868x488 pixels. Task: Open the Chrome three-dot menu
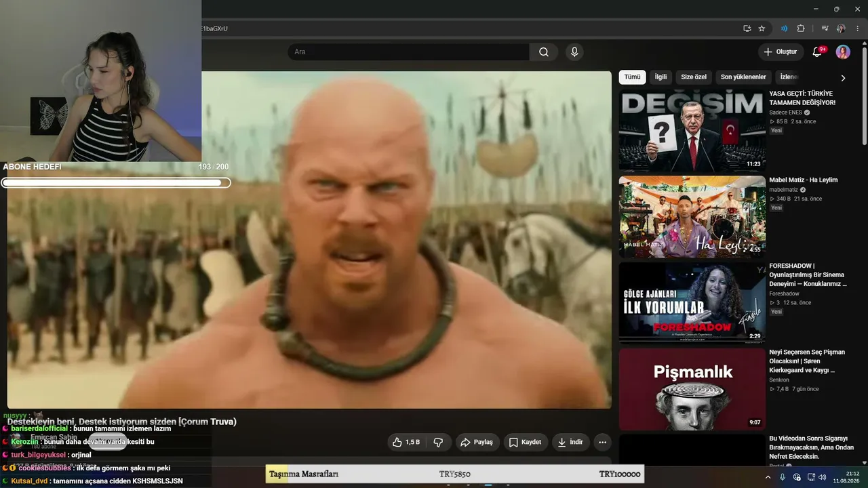(x=856, y=28)
